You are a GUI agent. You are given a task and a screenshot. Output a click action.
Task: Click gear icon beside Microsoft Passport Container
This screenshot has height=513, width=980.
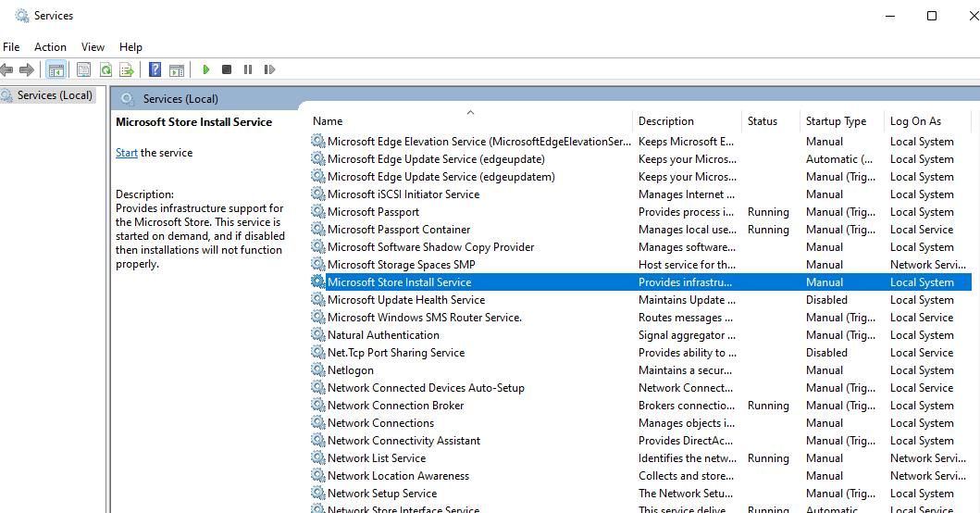point(318,229)
